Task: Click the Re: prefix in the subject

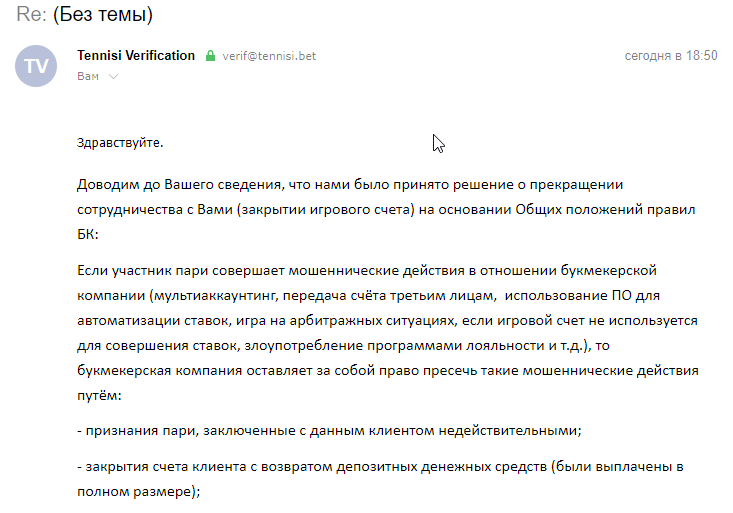Action: (31, 14)
